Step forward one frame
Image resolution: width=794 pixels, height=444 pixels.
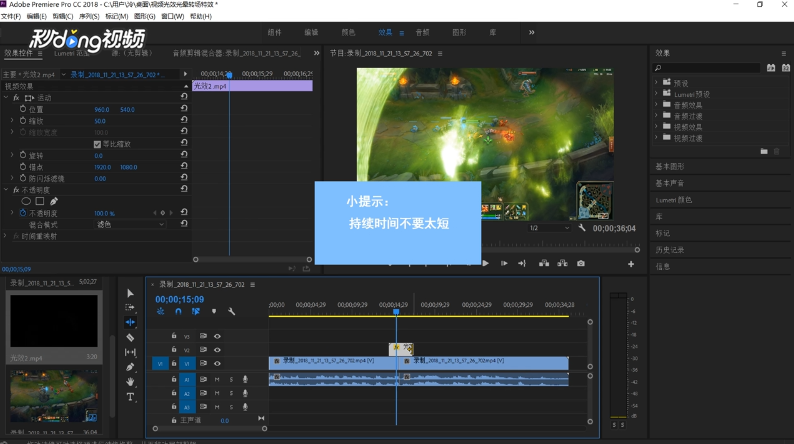pyautogui.click(x=504, y=263)
